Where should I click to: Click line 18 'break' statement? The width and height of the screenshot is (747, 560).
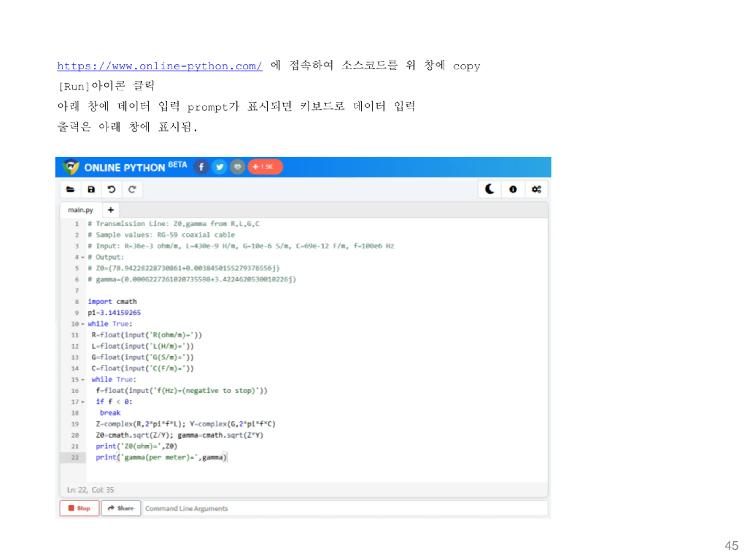click(110, 413)
